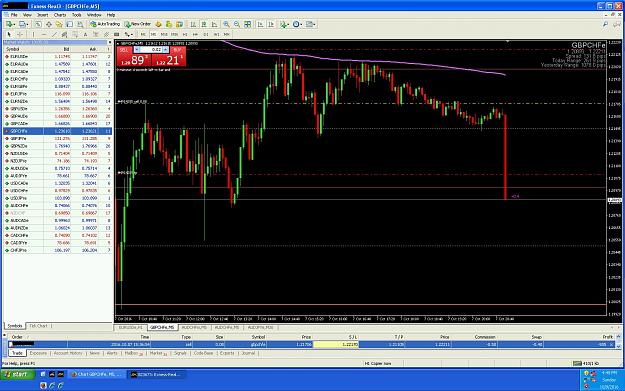
Task: Open the periodicity clock dropdown
Action: click(x=298, y=24)
